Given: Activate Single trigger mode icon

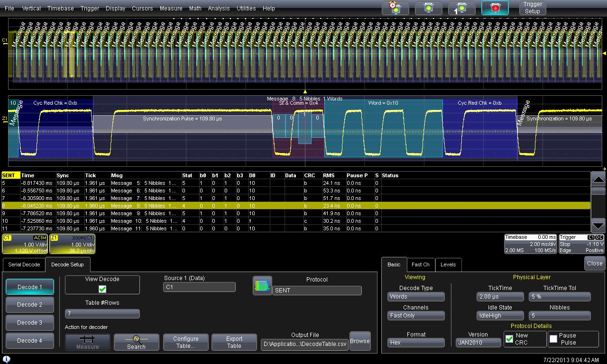Looking at the screenshot, I should tap(461, 8).
